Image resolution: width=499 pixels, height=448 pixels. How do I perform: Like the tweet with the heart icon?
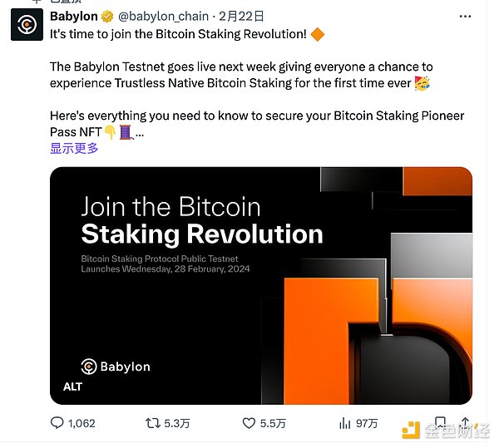(x=248, y=423)
